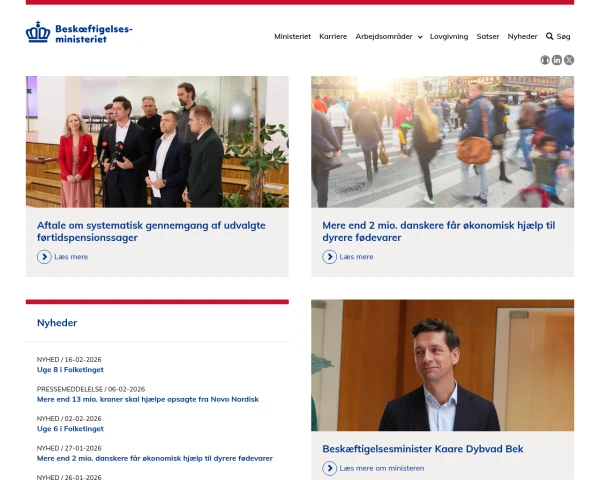Open the førtidspensionssager agreement headline
Image resolution: width=600 pixels, height=480 pixels.
(x=151, y=231)
